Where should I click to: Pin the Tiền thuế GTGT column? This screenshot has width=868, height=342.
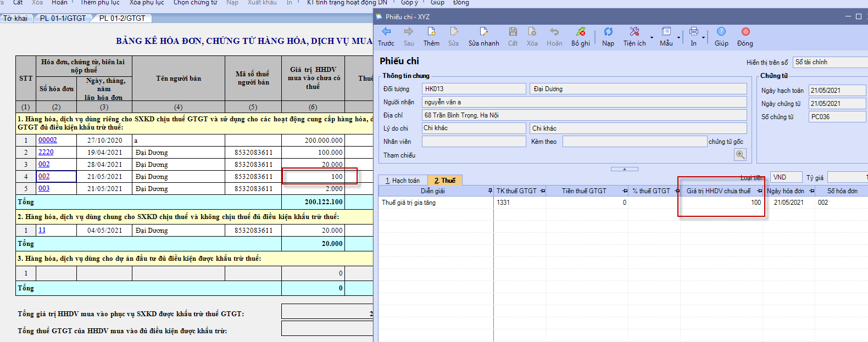point(625,191)
